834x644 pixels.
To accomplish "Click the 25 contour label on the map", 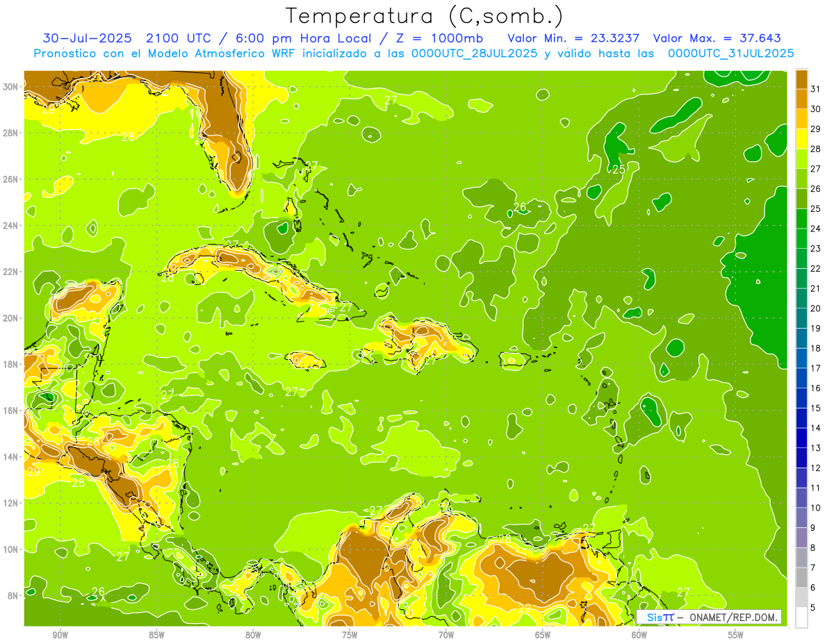I will [619, 169].
